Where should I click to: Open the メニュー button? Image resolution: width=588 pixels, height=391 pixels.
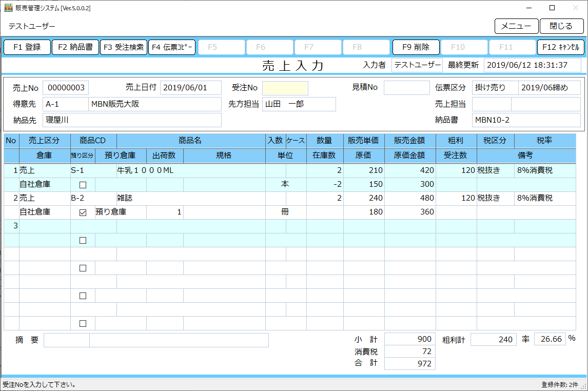click(x=516, y=26)
